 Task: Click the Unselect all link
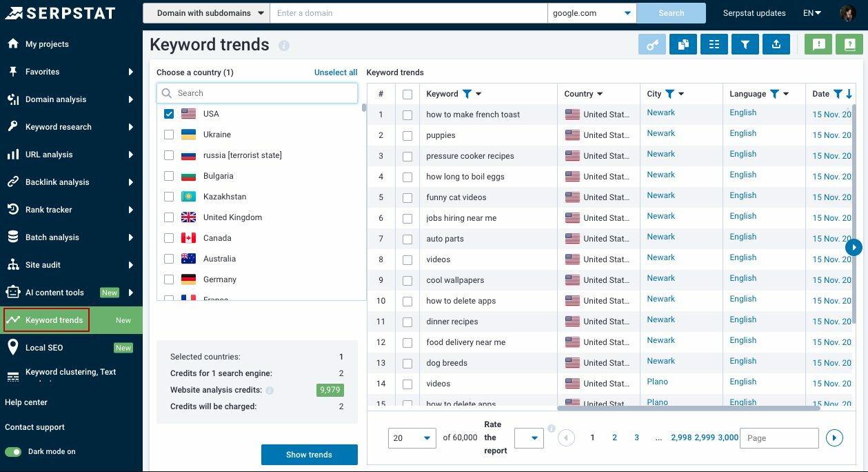(336, 72)
